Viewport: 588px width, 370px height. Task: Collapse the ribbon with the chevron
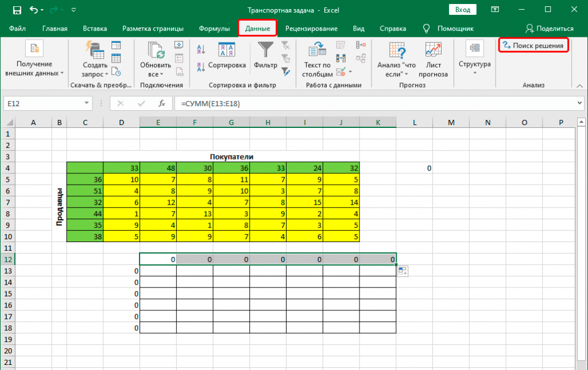click(579, 85)
